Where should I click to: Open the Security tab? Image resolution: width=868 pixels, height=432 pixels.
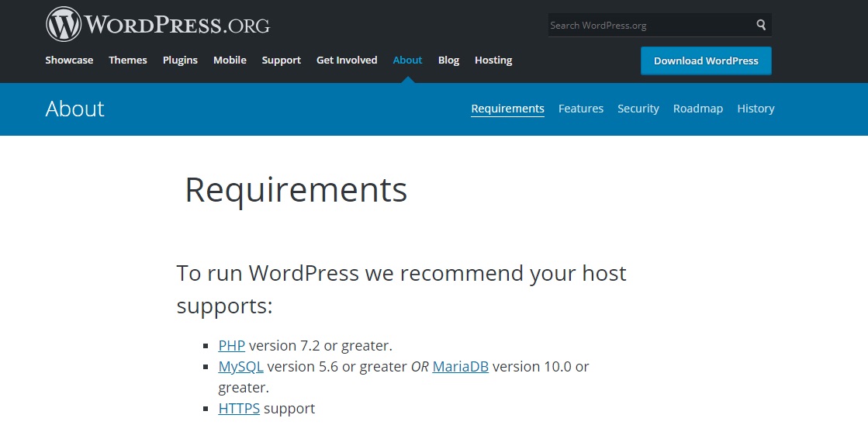[x=638, y=109]
